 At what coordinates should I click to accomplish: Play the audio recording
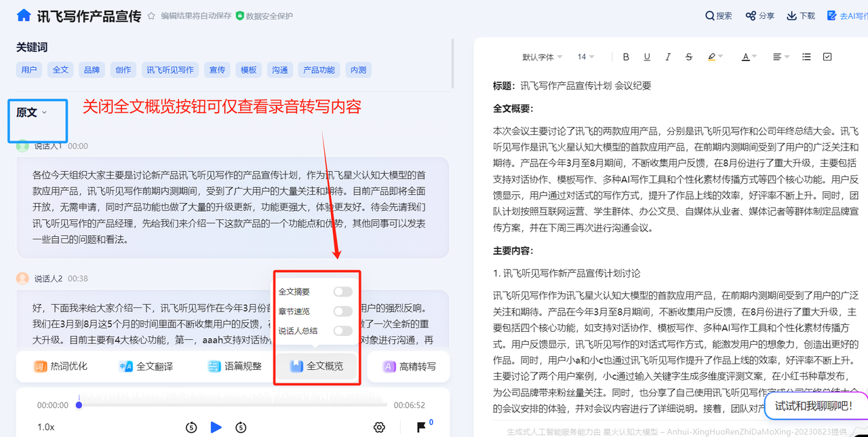pyautogui.click(x=216, y=427)
